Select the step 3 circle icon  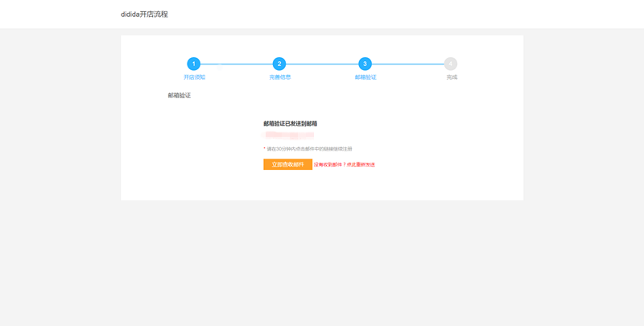pos(365,64)
